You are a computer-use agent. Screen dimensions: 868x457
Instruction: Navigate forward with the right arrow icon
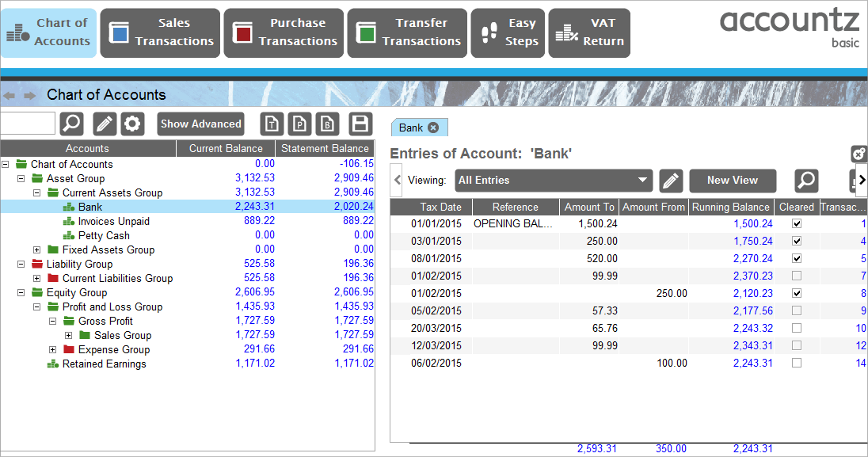coord(30,96)
